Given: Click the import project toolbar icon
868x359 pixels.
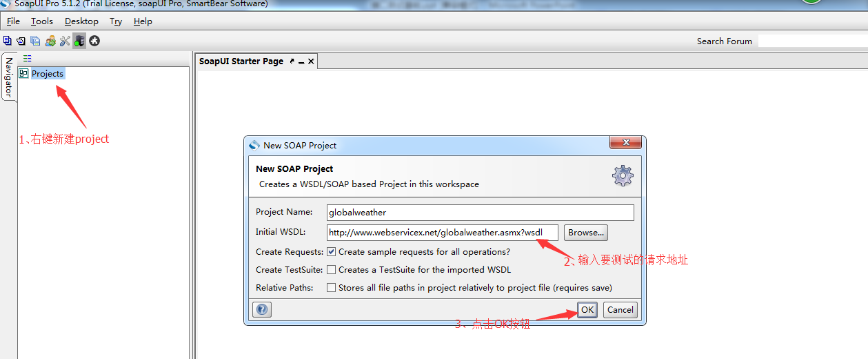Looking at the screenshot, I should tap(21, 41).
